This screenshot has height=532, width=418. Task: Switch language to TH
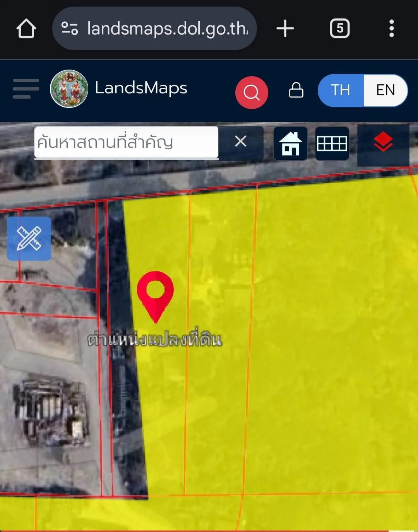(341, 90)
